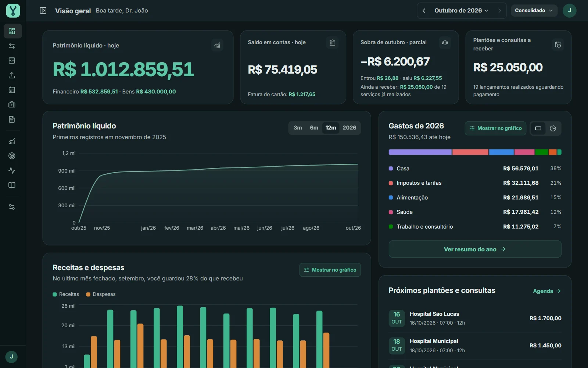Viewport: 588px width, 368px height.
Task: Click the Visão geral page title
Action: click(73, 11)
